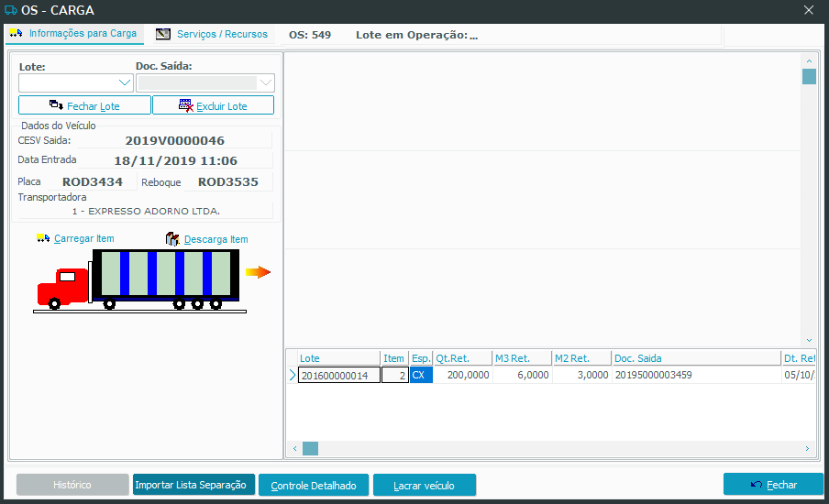Image resolution: width=829 pixels, height=504 pixels.
Task: Open the Informações para Carga tab
Action: click(x=74, y=33)
